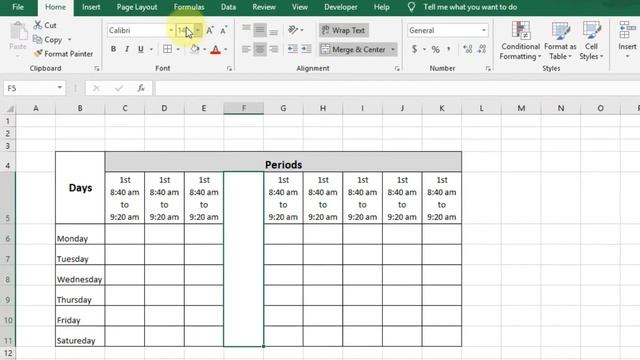Toggle Underline formatting

pos(141,49)
